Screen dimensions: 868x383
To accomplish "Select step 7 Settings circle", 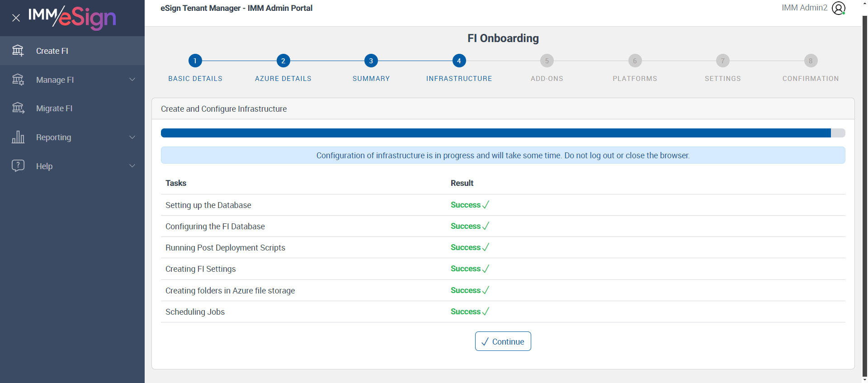I will point(723,61).
